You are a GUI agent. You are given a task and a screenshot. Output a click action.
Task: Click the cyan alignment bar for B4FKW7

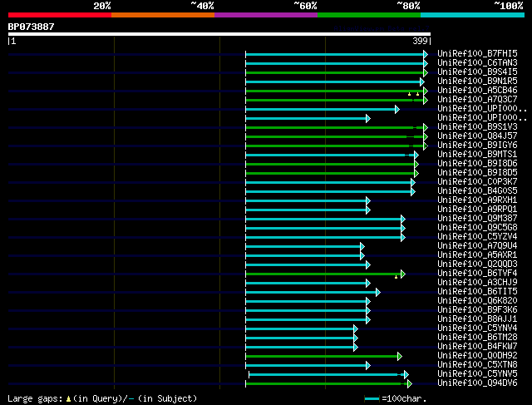tap(300, 348)
